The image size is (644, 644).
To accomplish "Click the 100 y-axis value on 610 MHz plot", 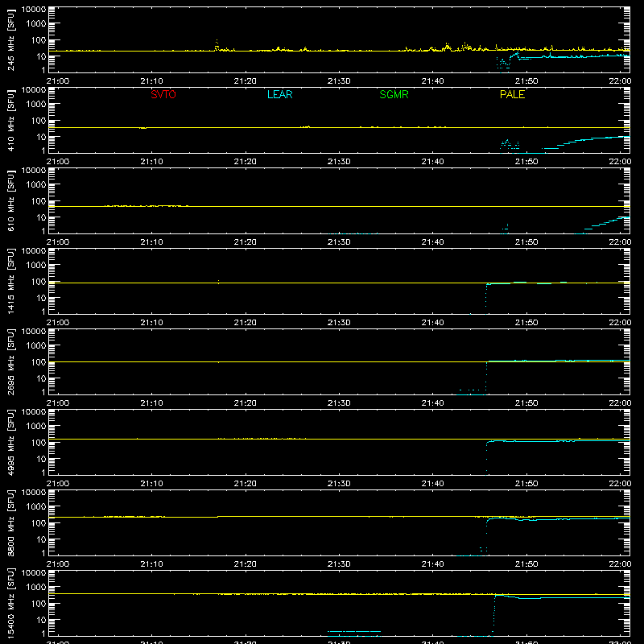I will point(39,201).
